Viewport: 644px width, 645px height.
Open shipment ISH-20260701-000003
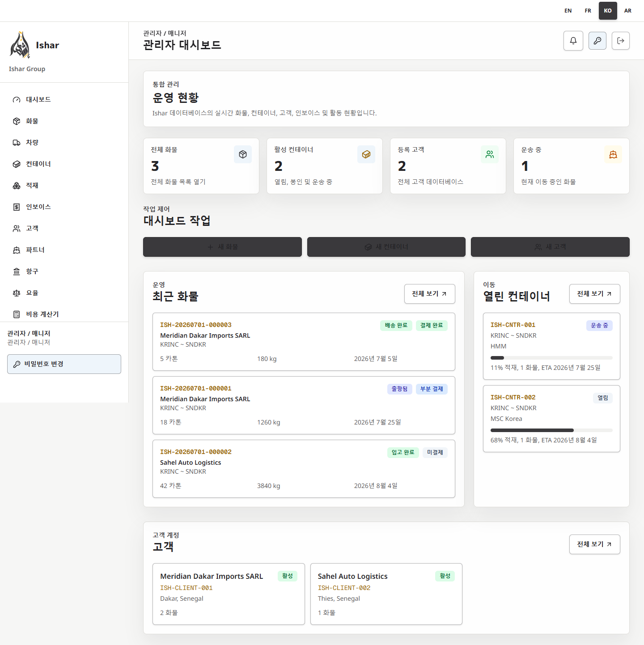click(x=304, y=342)
